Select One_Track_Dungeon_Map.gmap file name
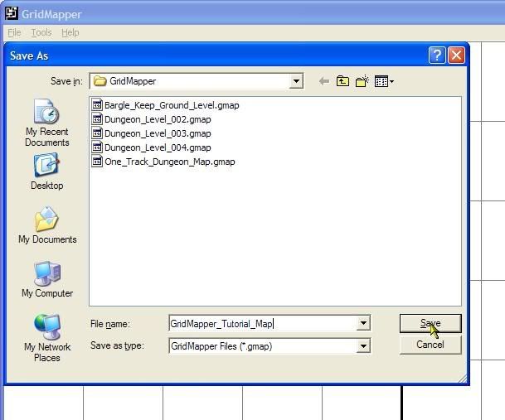 (x=170, y=162)
